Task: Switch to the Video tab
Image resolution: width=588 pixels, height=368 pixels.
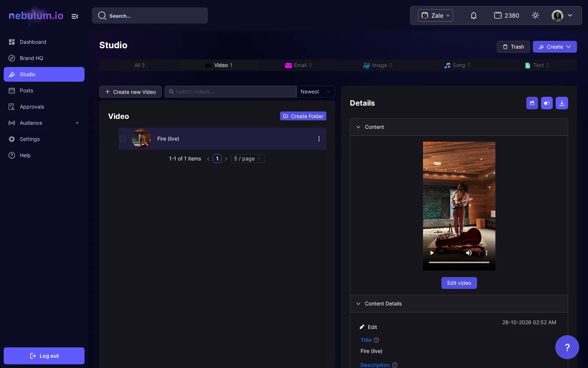Action: [219, 65]
